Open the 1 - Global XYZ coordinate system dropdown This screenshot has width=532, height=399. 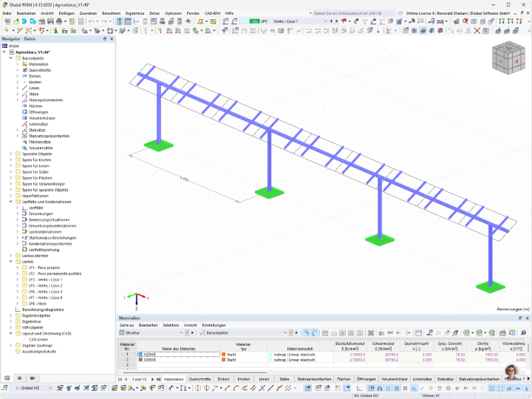pyautogui.click(x=50, y=388)
